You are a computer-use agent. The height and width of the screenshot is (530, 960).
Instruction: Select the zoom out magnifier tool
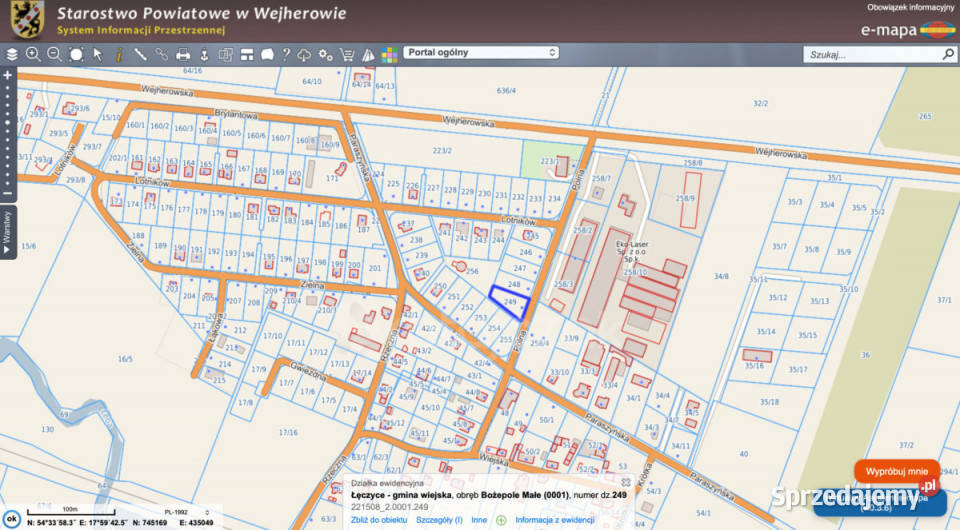54,54
